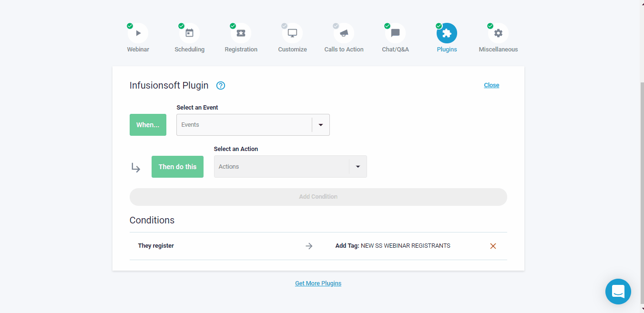The height and width of the screenshot is (313, 644).
Task: Open the Get More Plugins link
Action: point(318,283)
